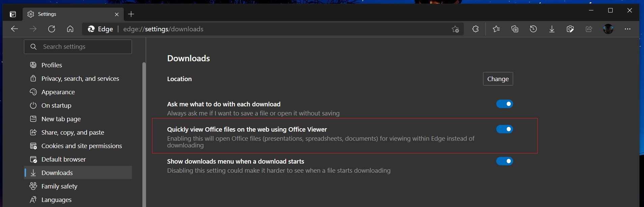Screen dimensions: 644x207
Task: Click the Share icon in toolbar
Action: click(589, 29)
